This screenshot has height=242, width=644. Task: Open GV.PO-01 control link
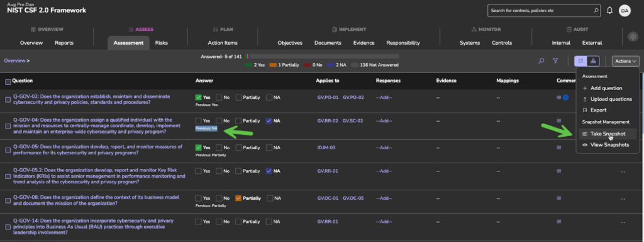(328, 98)
